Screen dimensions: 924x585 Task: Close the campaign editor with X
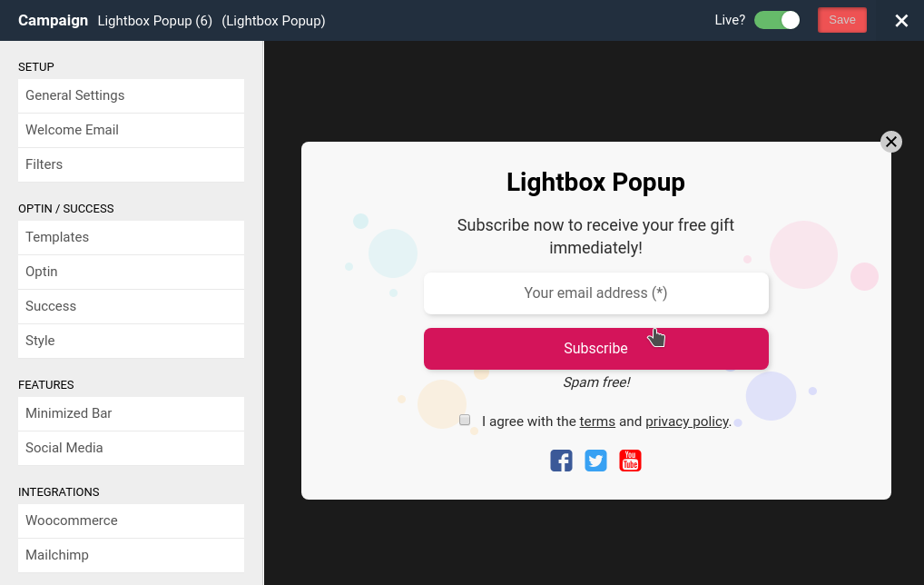click(x=901, y=21)
